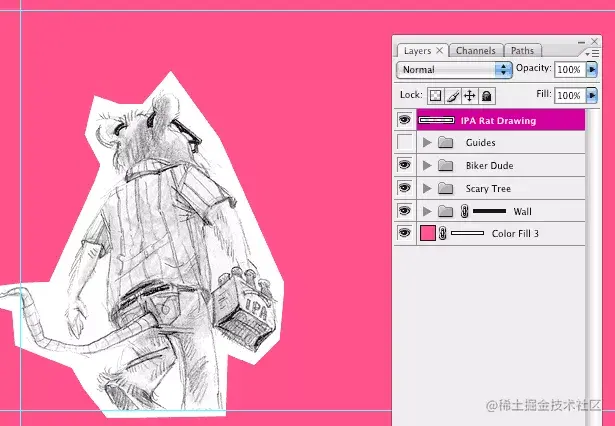Screen dimensions: 615x426
Task: Click Wall layer mask link icon
Action: tap(464, 211)
